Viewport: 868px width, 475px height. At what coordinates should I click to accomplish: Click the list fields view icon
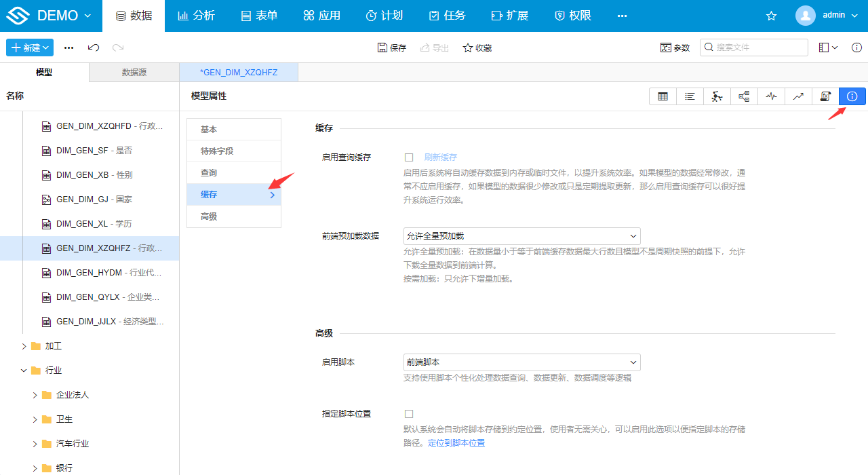click(x=690, y=96)
